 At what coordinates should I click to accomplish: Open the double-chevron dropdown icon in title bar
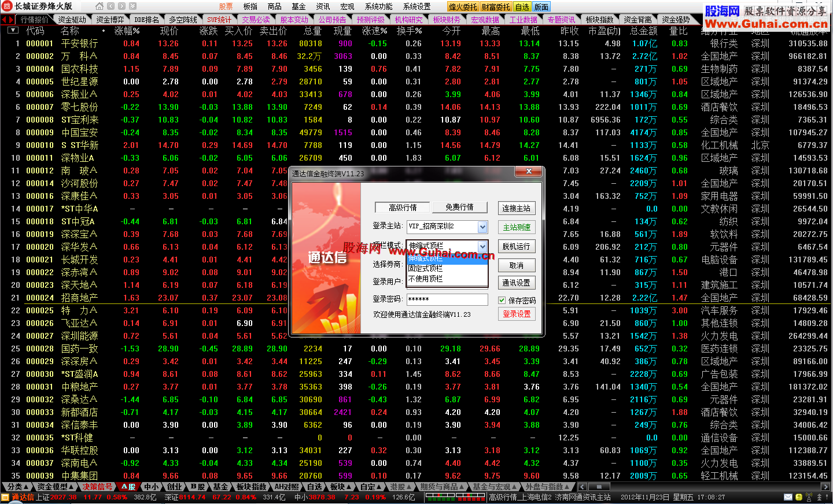[132, 6]
